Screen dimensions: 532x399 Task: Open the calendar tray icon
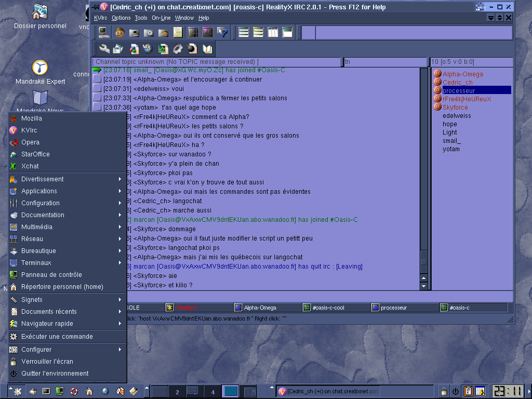(x=481, y=392)
